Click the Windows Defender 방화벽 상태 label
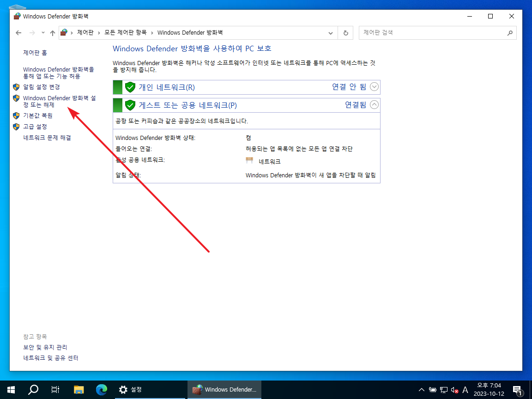 155,138
